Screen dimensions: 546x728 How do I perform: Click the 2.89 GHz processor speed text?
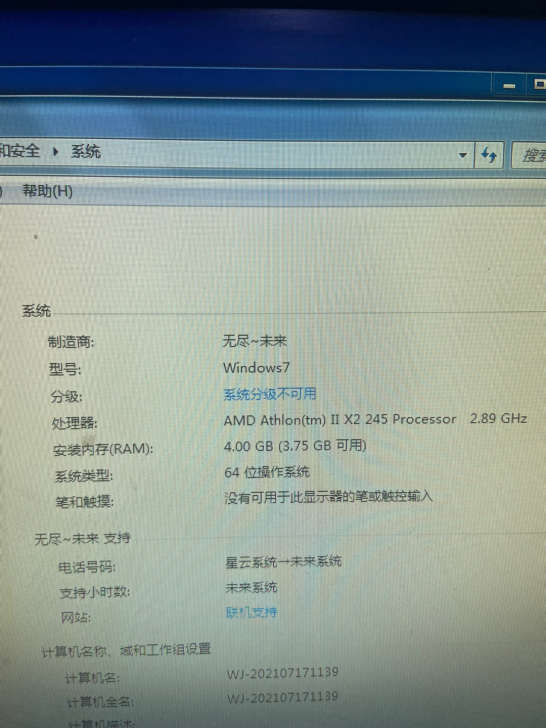coord(498,418)
